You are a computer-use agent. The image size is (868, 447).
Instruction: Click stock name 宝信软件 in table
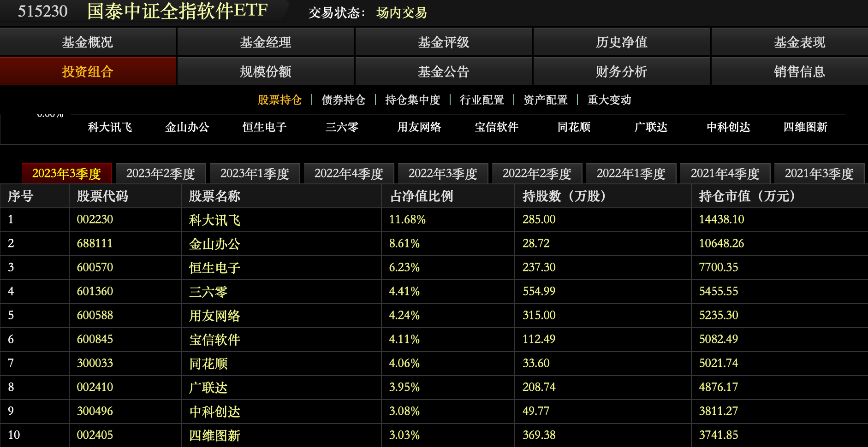(214, 340)
